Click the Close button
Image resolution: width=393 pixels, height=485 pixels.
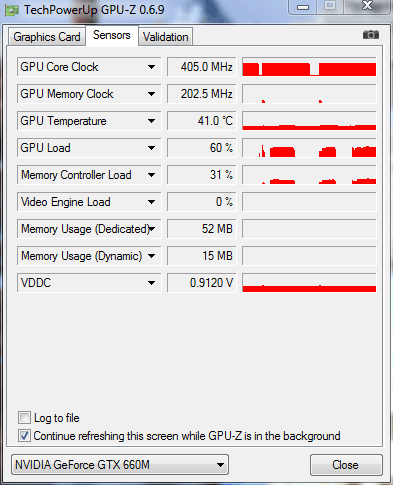point(345,465)
